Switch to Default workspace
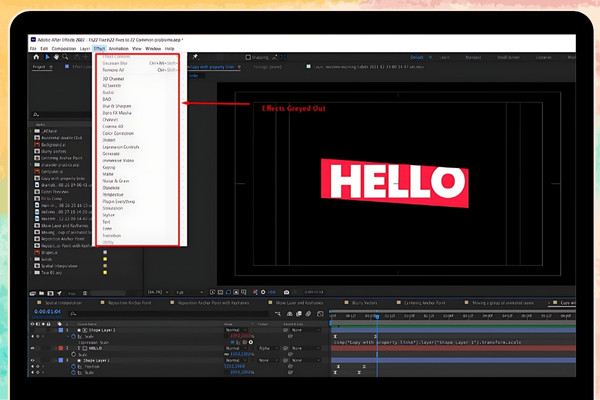The image size is (600, 400). 417,57
